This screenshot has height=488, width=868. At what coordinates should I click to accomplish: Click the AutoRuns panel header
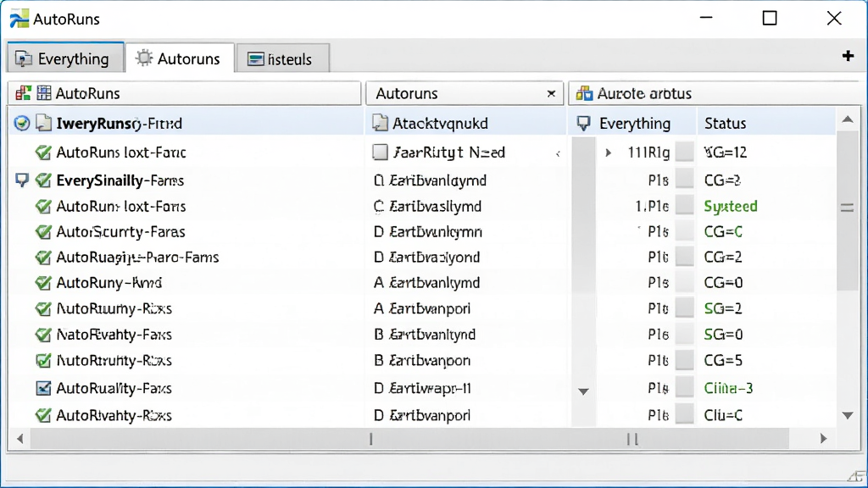184,93
